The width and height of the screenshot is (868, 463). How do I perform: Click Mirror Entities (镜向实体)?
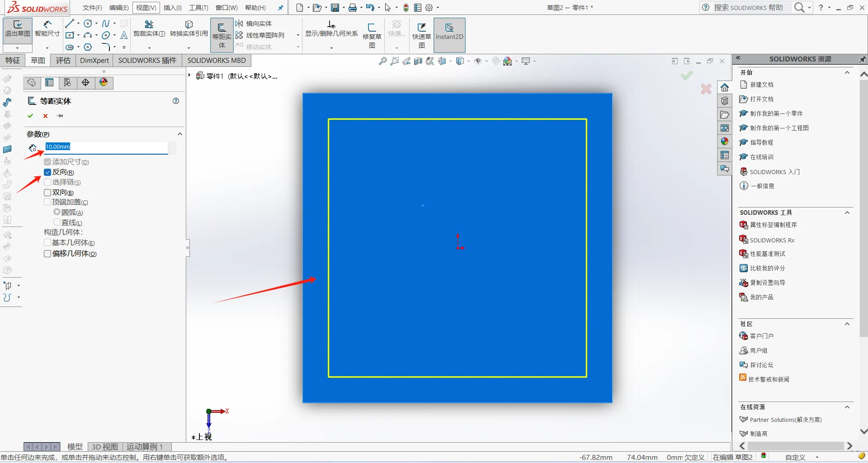pos(254,24)
